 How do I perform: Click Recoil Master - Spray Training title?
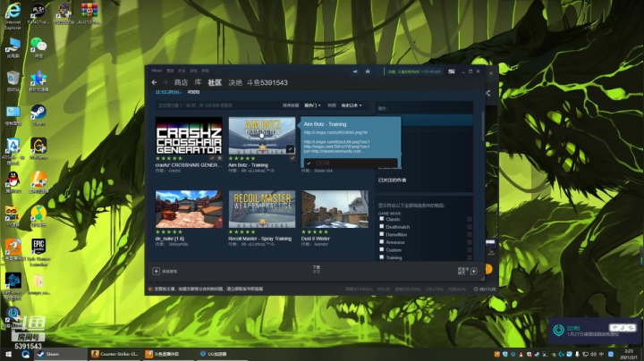click(x=260, y=239)
